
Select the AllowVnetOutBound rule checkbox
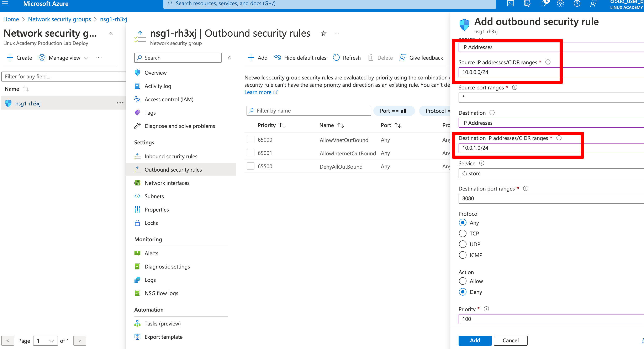tap(250, 139)
